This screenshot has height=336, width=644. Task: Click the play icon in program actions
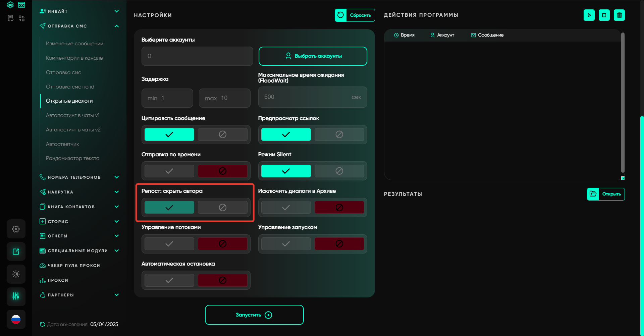(x=589, y=15)
